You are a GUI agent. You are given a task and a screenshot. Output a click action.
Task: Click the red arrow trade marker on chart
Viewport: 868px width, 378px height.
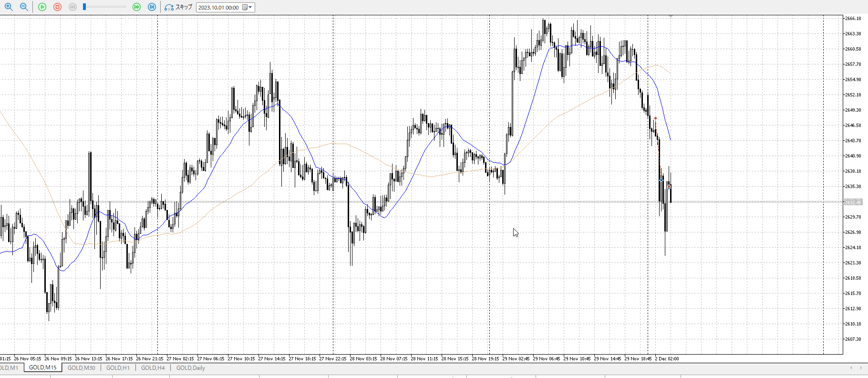[655, 118]
